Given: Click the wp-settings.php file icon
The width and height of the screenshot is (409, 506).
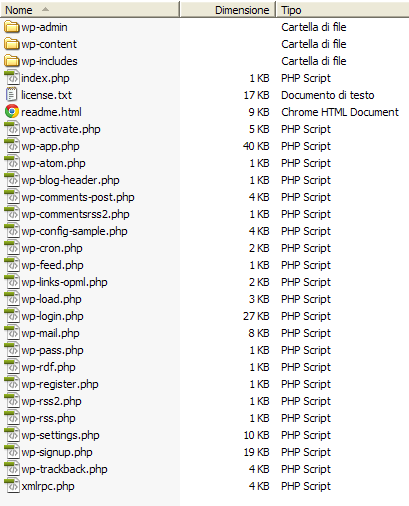Looking at the screenshot, I should pos(12,435).
